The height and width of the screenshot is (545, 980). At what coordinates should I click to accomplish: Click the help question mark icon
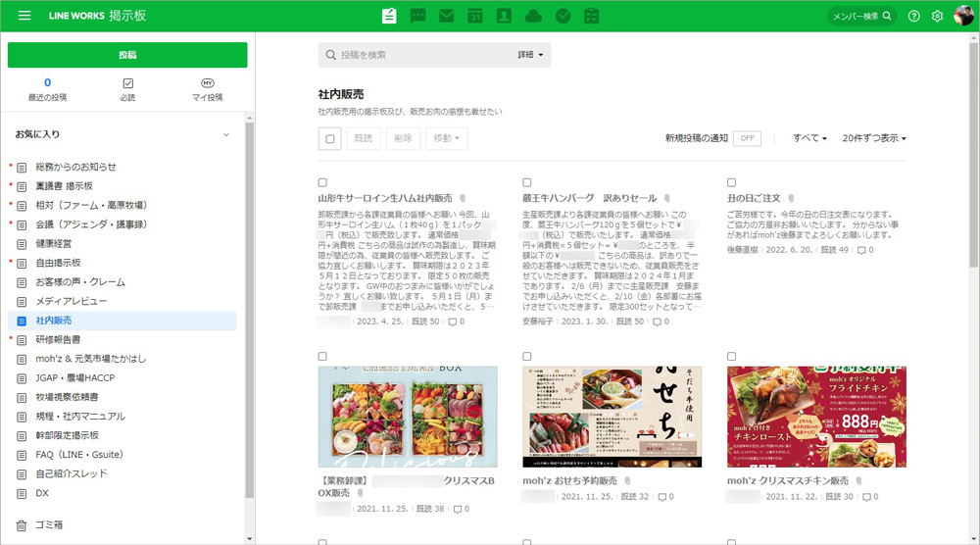pos(914,16)
